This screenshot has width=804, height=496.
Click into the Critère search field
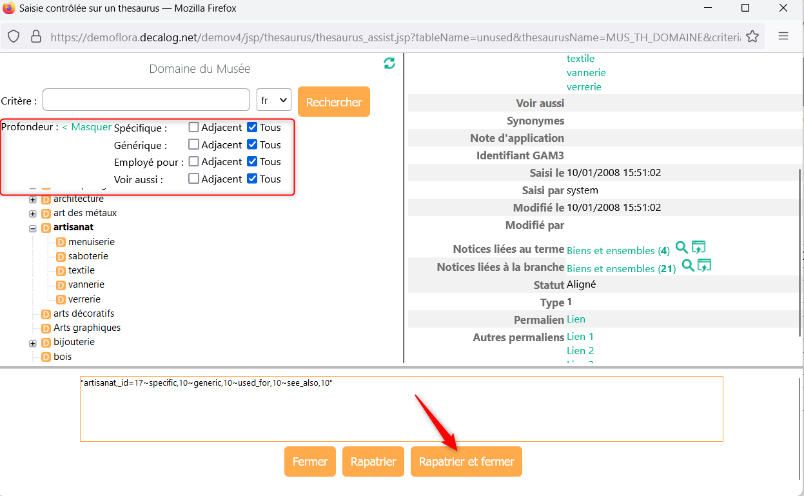[145, 100]
